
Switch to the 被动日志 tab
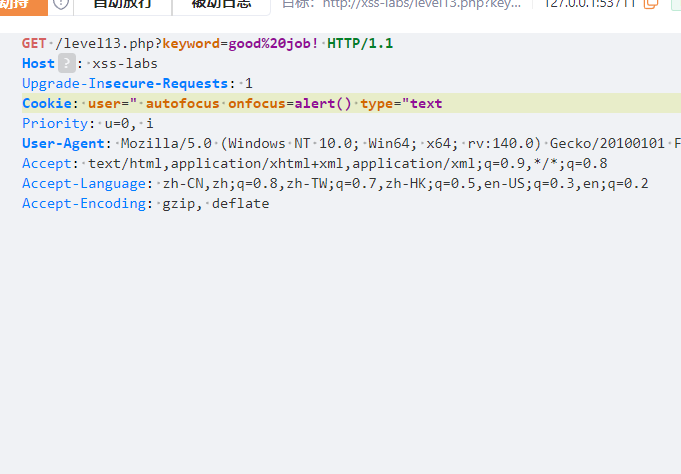pos(221,4)
